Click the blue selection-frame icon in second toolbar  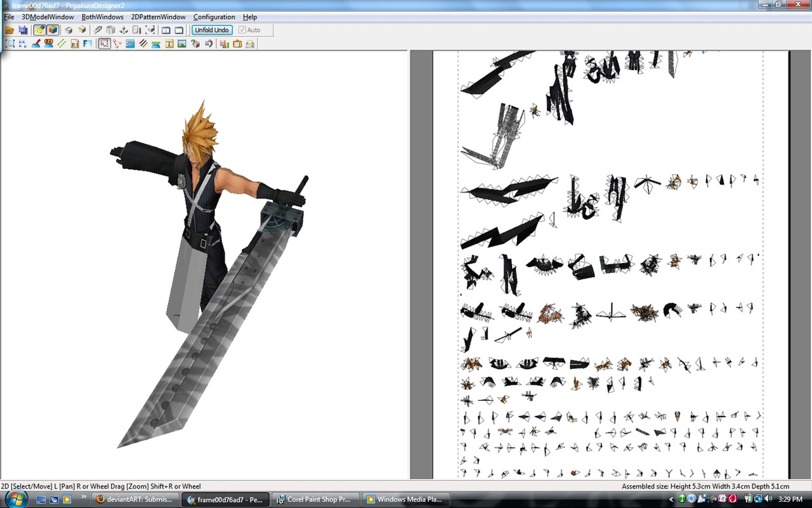(x=10, y=44)
